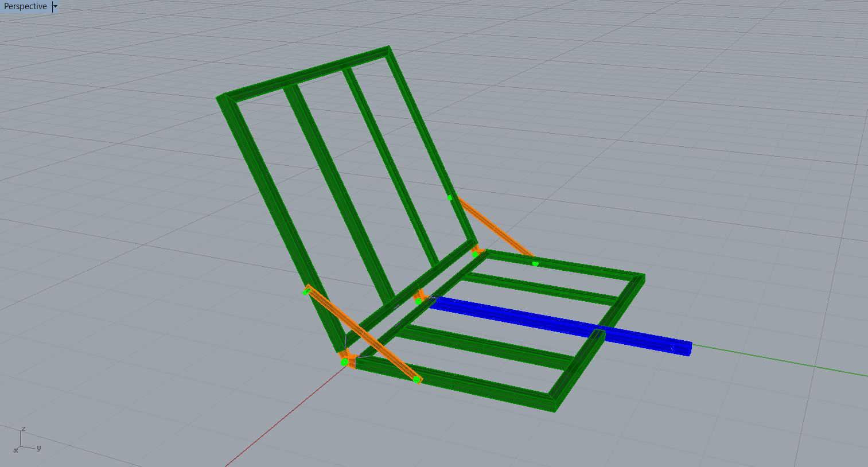Pick the green point at the front-left hinge corner

click(x=344, y=362)
